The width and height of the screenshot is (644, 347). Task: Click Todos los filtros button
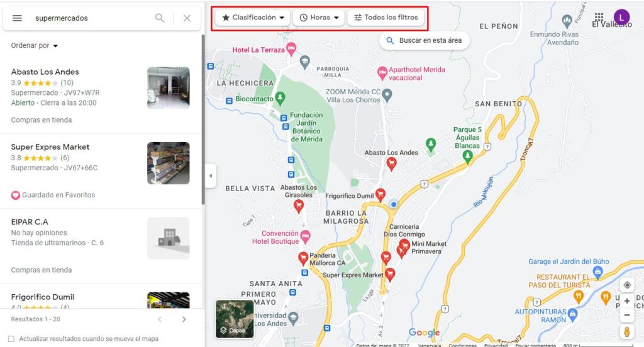386,18
